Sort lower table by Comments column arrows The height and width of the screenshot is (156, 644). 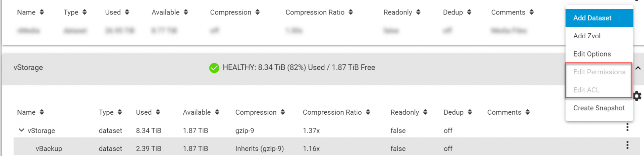pyautogui.click(x=528, y=112)
